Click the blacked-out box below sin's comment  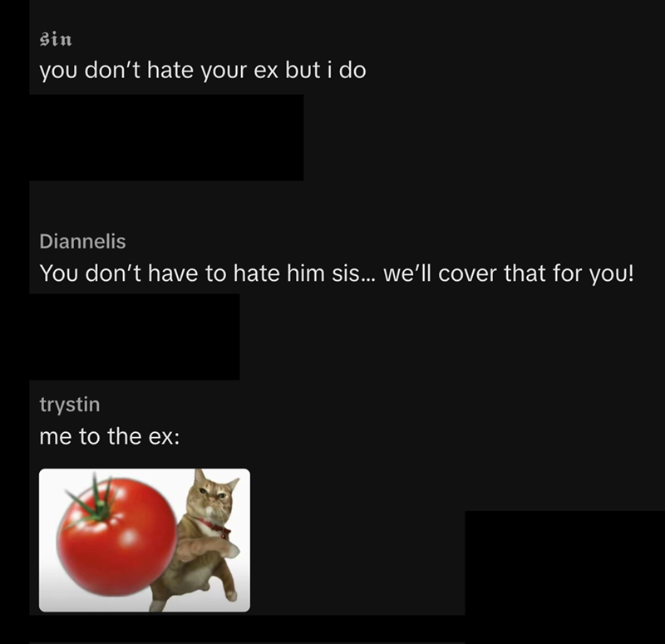166,138
